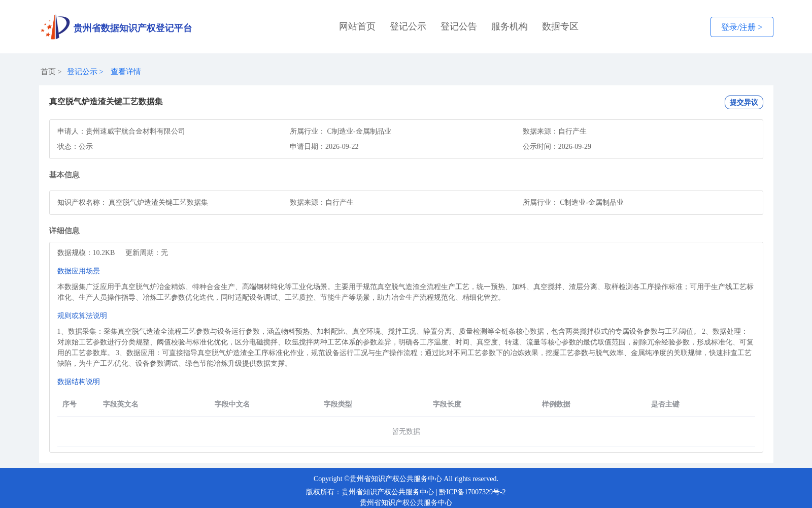Click the 数据应用场景 section label

[x=79, y=271]
